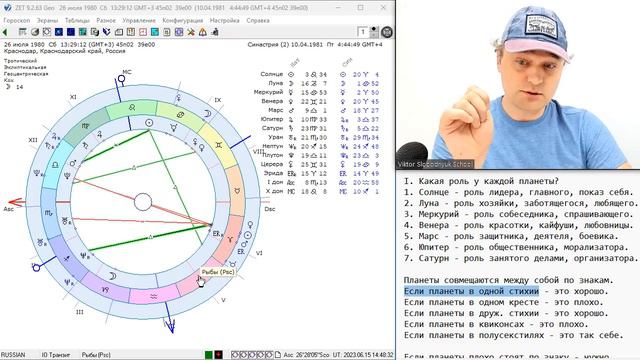Open the Настройка menu
640x360 pixels.
pos(224,20)
